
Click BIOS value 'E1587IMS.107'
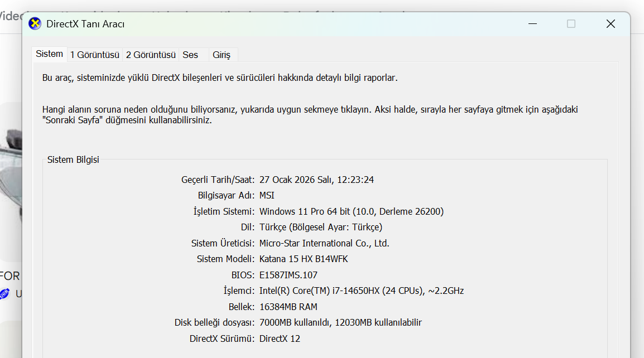pyautogui.click(x=289, y=275)
